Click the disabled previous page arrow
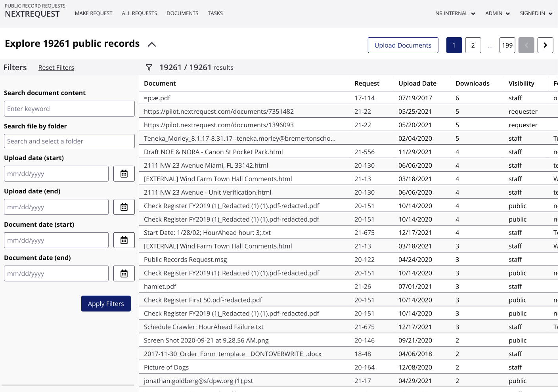 point(526,45)
